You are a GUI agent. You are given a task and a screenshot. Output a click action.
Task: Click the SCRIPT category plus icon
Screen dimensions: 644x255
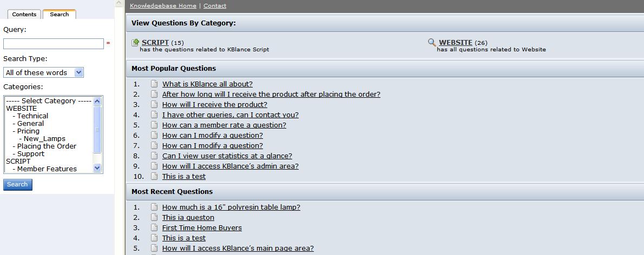136,42
